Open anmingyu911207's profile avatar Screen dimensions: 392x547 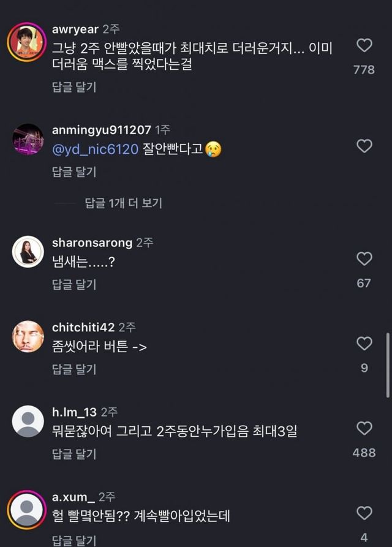coord(28,139)
